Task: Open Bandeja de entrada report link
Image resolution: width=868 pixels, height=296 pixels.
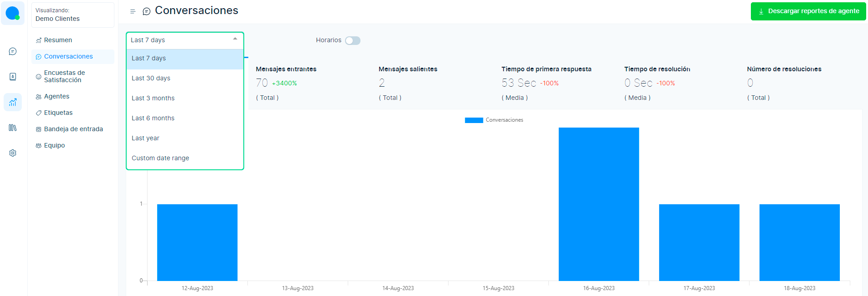Action: point(73,129)
